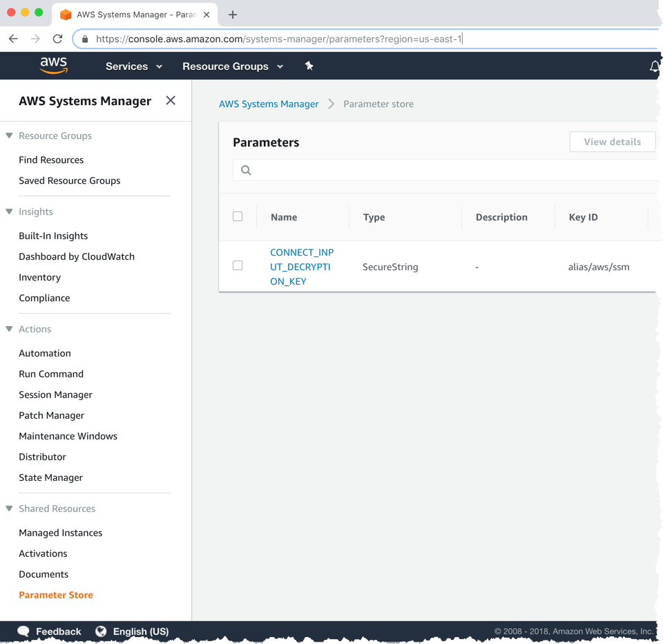The image size is (663, 644).
Task: Click the SecureString type cell
Action: pyautogui.click(x=390, y=267)
